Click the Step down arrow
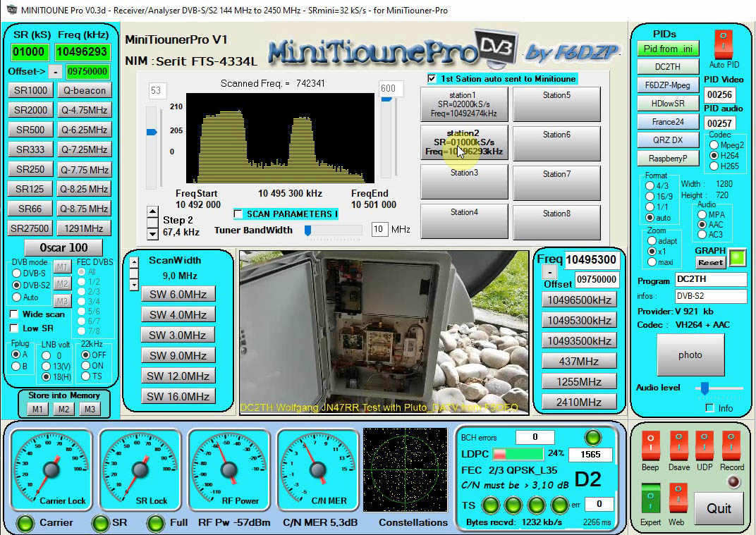 (152, 234)
